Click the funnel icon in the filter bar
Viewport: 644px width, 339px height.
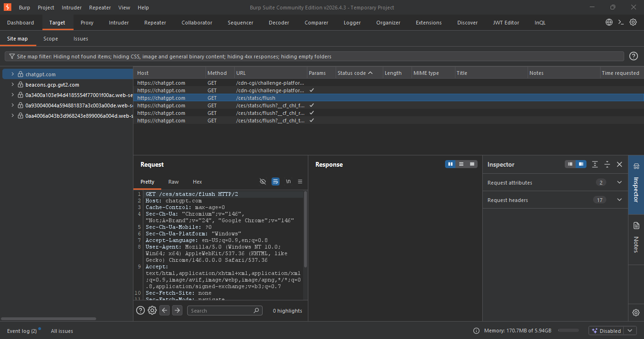(x=12, y=56)
